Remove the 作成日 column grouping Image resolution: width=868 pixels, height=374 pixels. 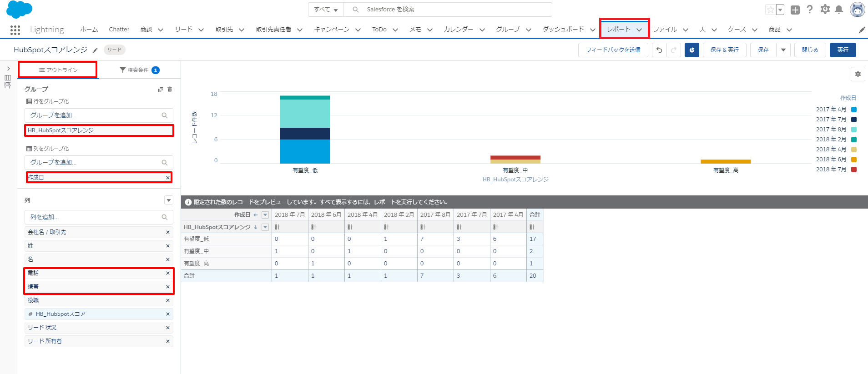click(168, 178)
